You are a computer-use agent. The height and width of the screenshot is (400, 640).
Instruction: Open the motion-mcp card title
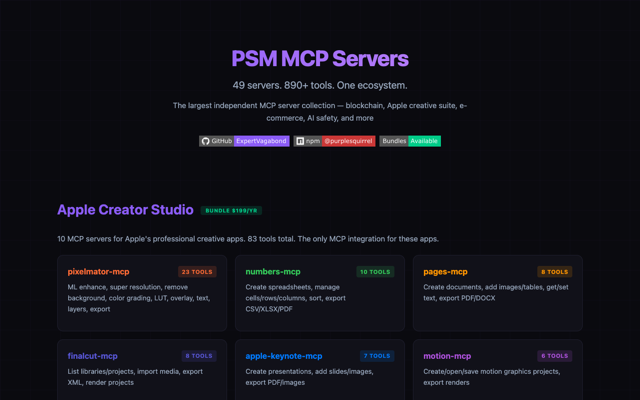pyautogui.click(x=447, y=356)
